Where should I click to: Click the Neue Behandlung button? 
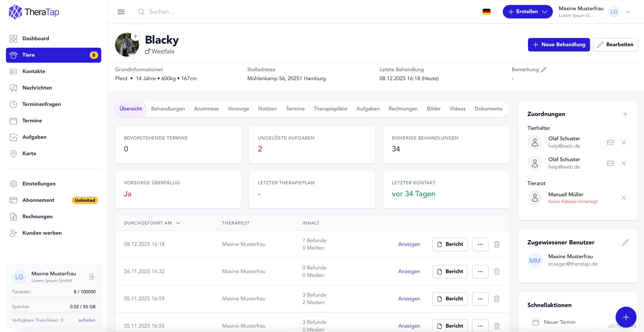pyautogui.click(x=559, y=44)
